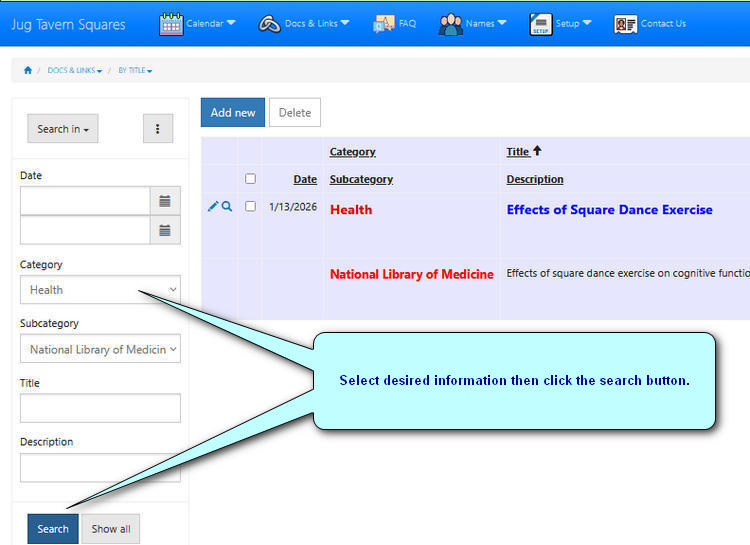This screenshot has width=750, height=545.
Task: Open the first date calendar picker icon
Action: point(165,201)
